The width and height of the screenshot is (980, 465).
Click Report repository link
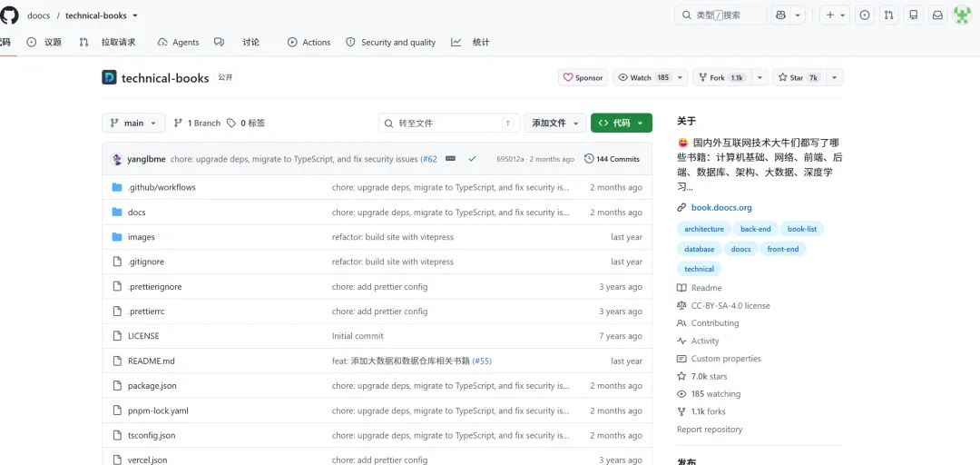[710, 430]
